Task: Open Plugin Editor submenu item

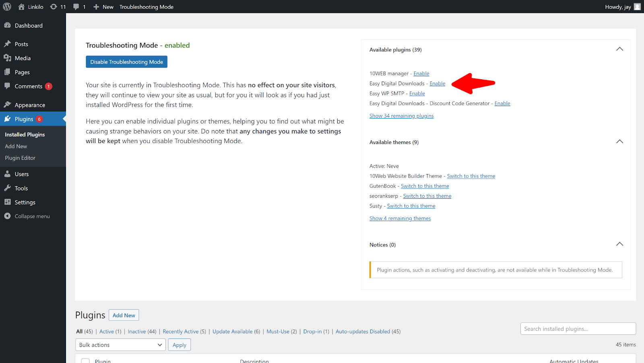Action: click(x=20, y=158)
